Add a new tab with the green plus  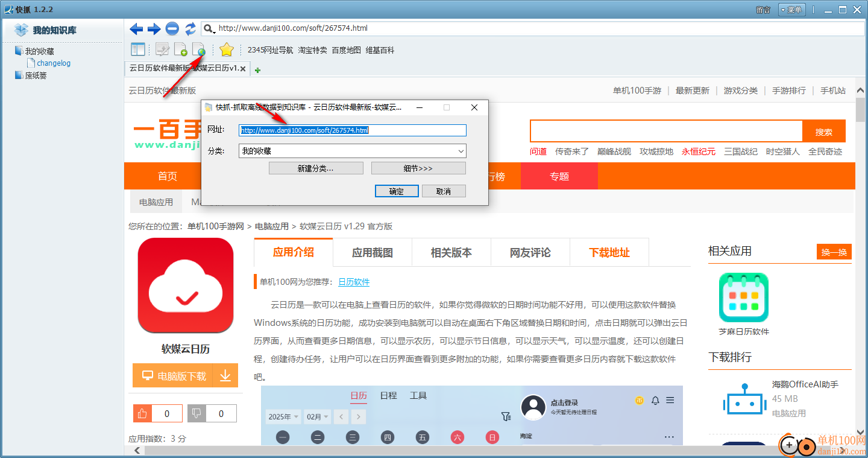pyautogui.click(x=257, y=70)
